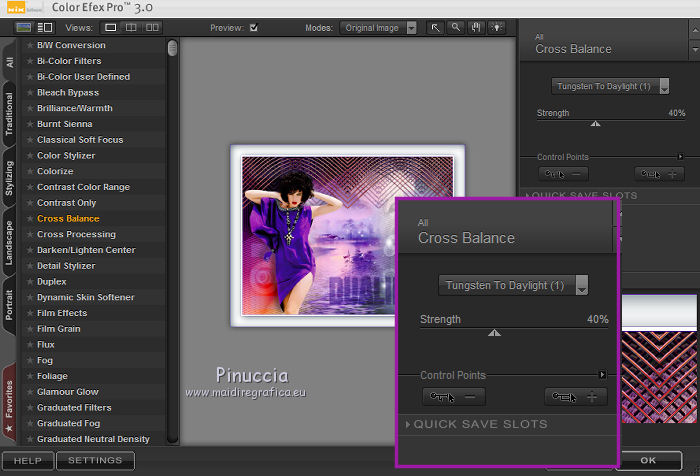Toggle favorite star for Contrast Only
The image size is (700, 476).
coord(29,203)
